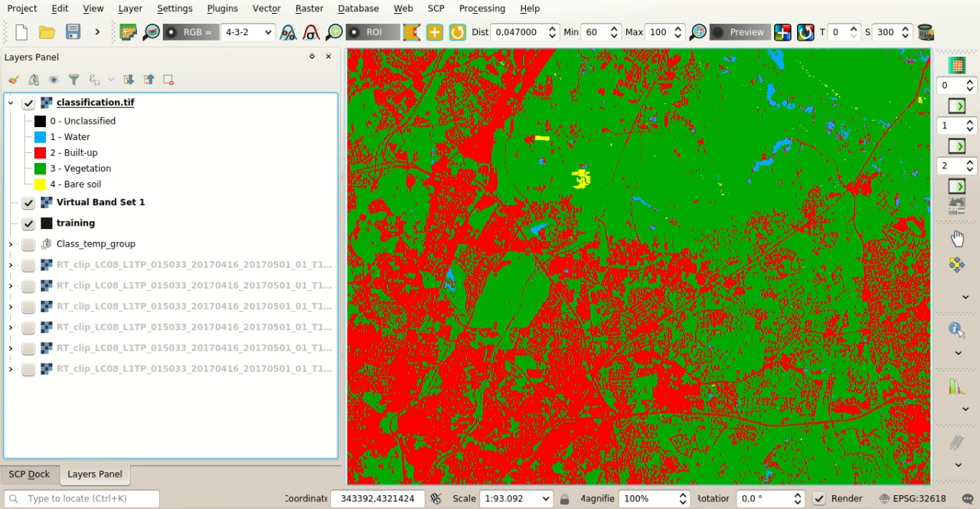Create a new ROI polygon with the plus icon
Screen dimensions: 980x509
(x=433, y=32)
